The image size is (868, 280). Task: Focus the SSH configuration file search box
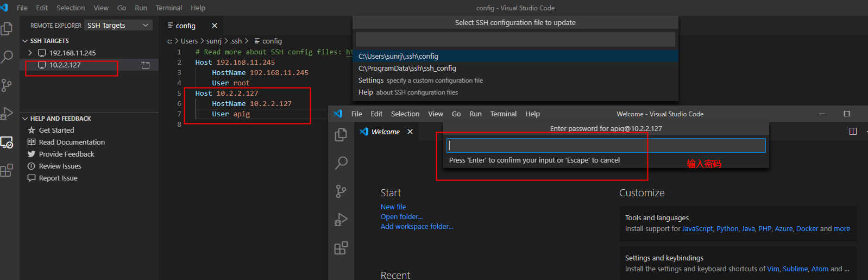(515, 39)
